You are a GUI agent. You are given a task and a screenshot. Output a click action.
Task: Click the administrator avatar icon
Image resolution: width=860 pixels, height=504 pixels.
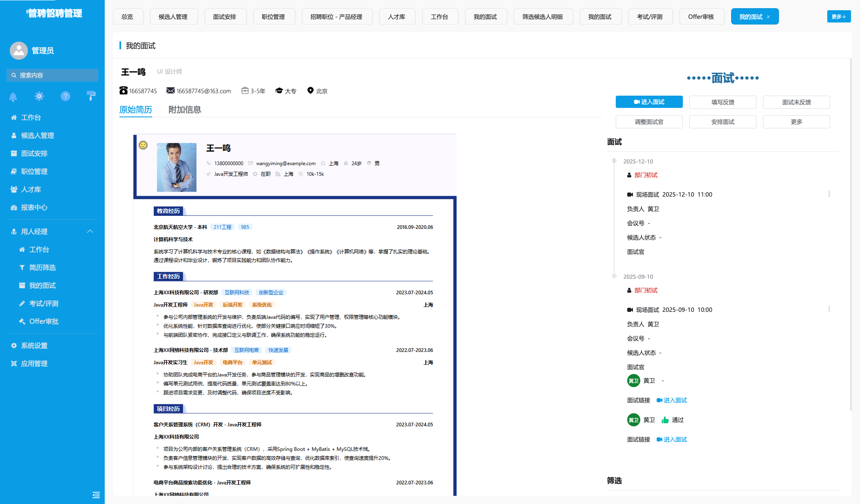(19, 50)
